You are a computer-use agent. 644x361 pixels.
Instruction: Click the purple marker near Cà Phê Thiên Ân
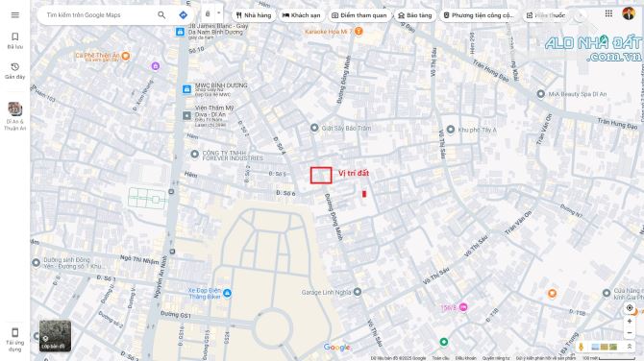point(156,66)
